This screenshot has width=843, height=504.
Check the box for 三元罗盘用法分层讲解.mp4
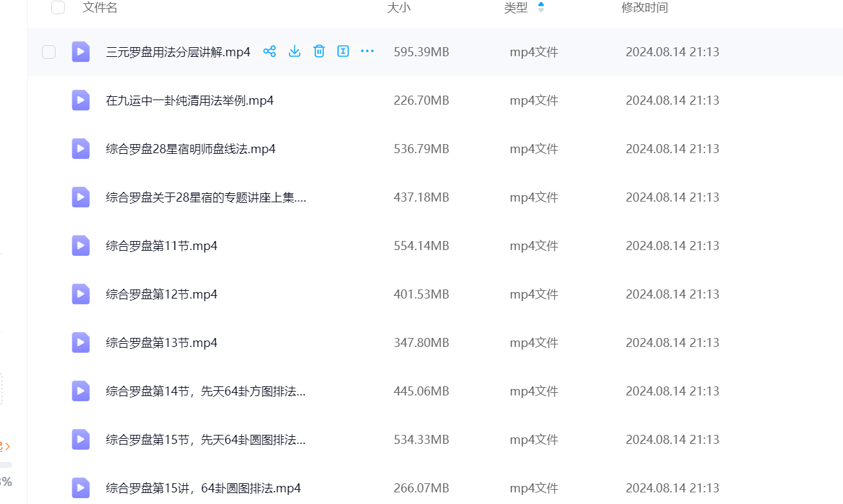point(49,52)
